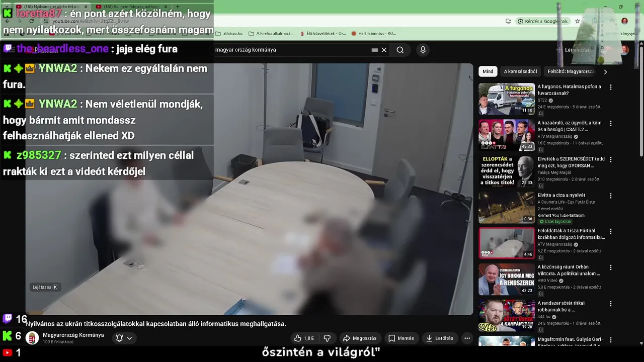644x362 pixels.
Task: Select the 'Mind' filter chip
Action: pos(488,71)
